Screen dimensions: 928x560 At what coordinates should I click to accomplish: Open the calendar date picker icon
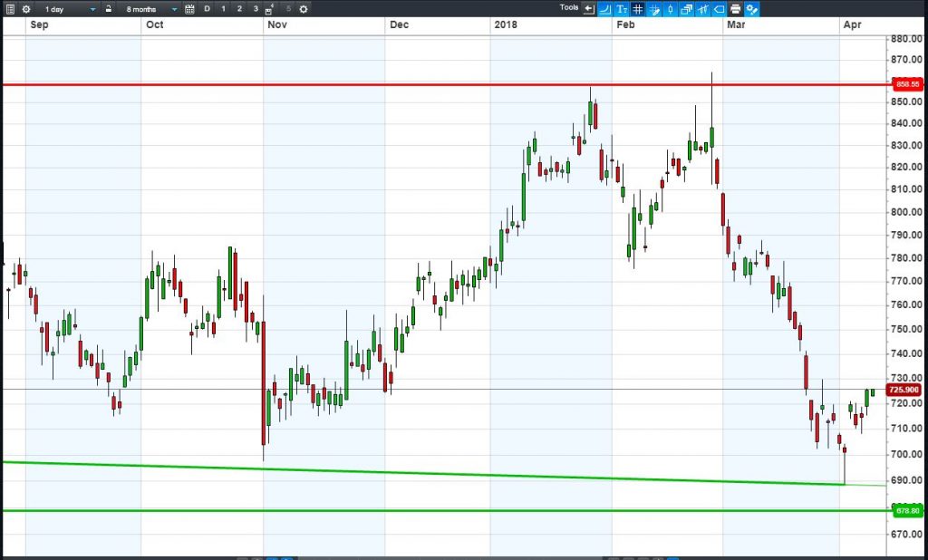(189, 9)
